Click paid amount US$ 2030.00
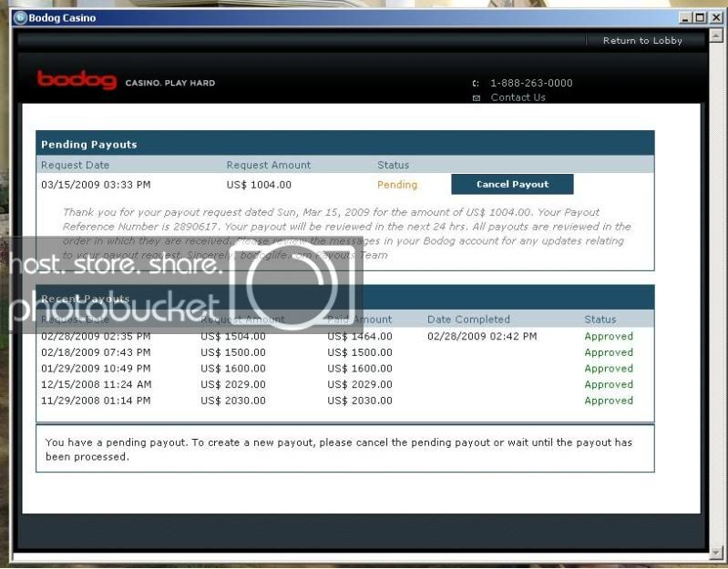Viewport: 728px width, 569px height. point(360,401)
